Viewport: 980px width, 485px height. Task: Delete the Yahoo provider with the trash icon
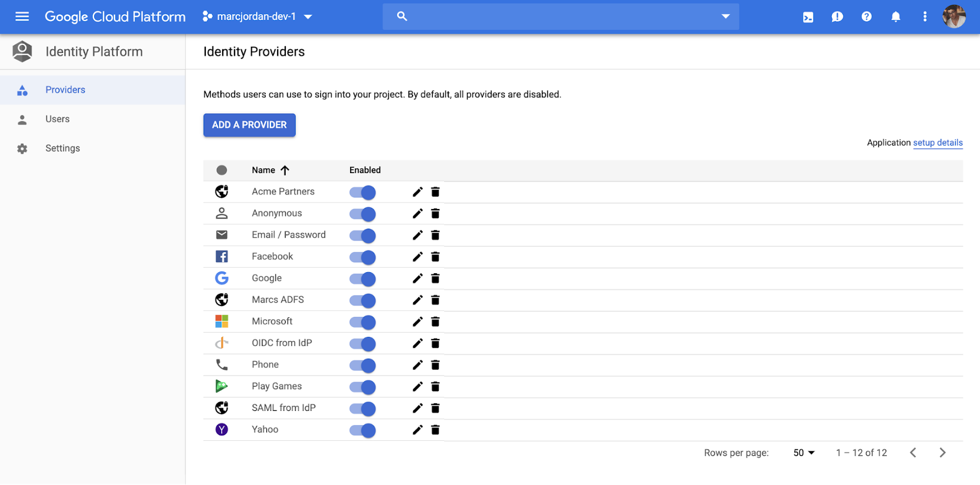[x=435, y=429]
